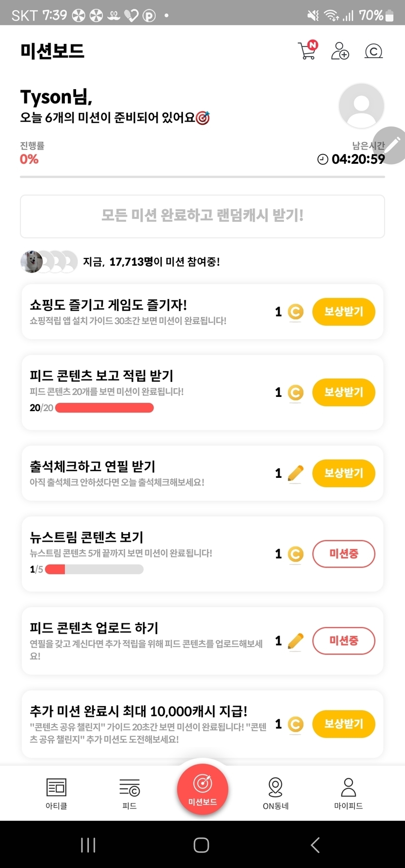This screenshot has height=868, width=405.
Task: Switch to the 피드 tab
Action: pos(129,793)
